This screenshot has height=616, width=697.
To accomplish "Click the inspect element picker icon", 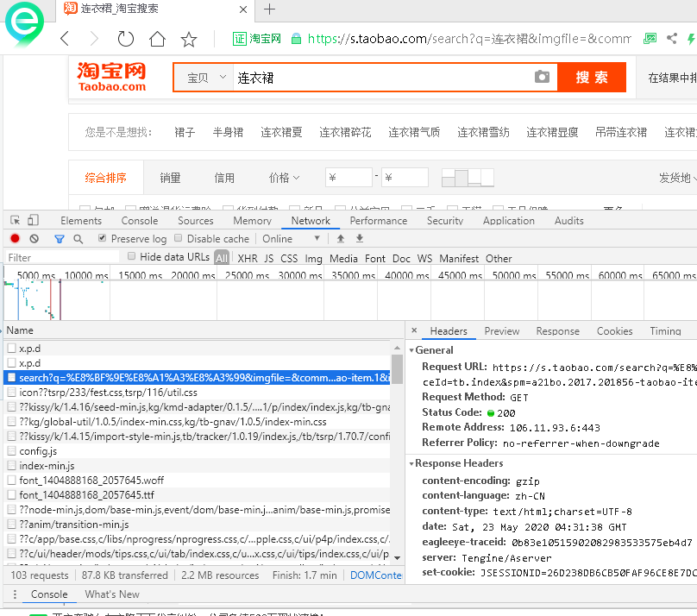I will 16,220.
